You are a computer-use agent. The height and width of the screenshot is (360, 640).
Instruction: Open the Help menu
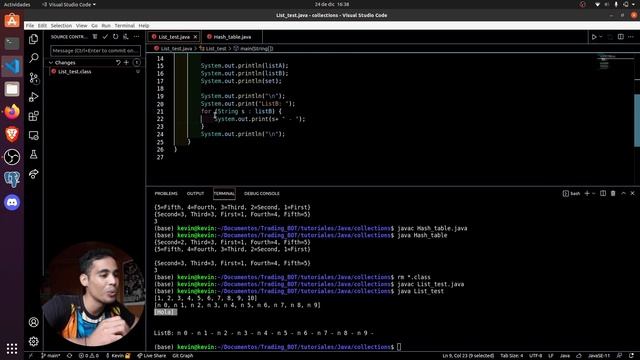[x=144, y=25]
